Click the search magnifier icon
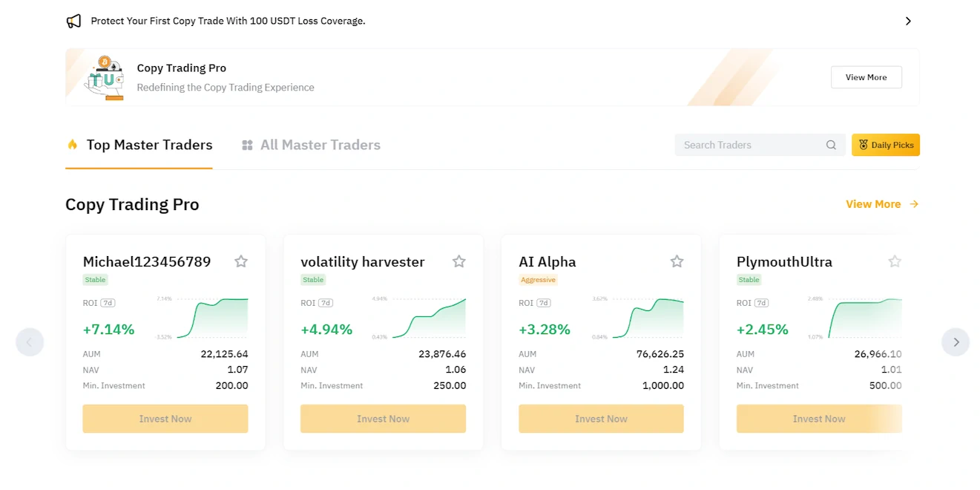Image resolution: width=980 pixels, height=490 pixels. click(x=831, y=146)
